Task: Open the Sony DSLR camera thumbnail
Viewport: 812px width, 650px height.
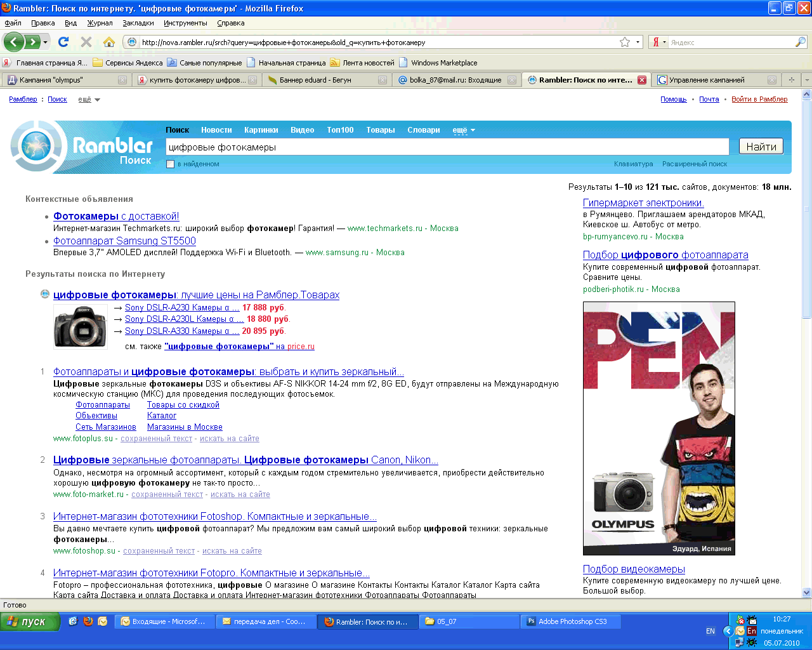Action: (80, 326)
